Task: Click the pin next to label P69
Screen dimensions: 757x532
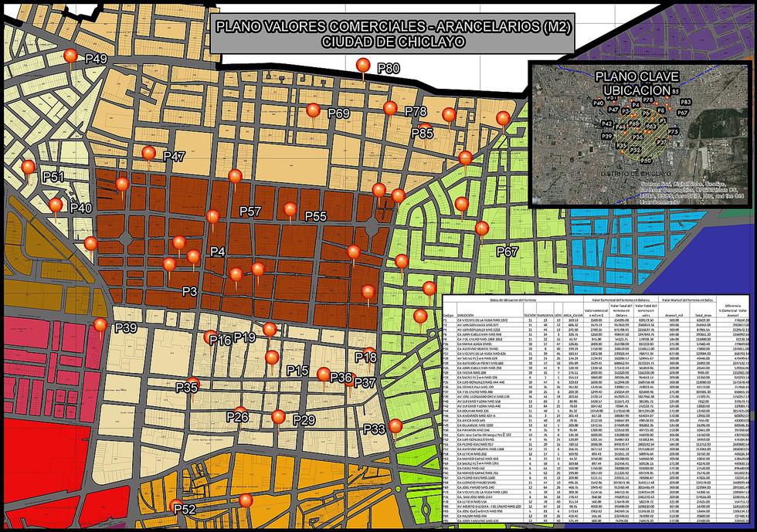Action: click(313, 110)
